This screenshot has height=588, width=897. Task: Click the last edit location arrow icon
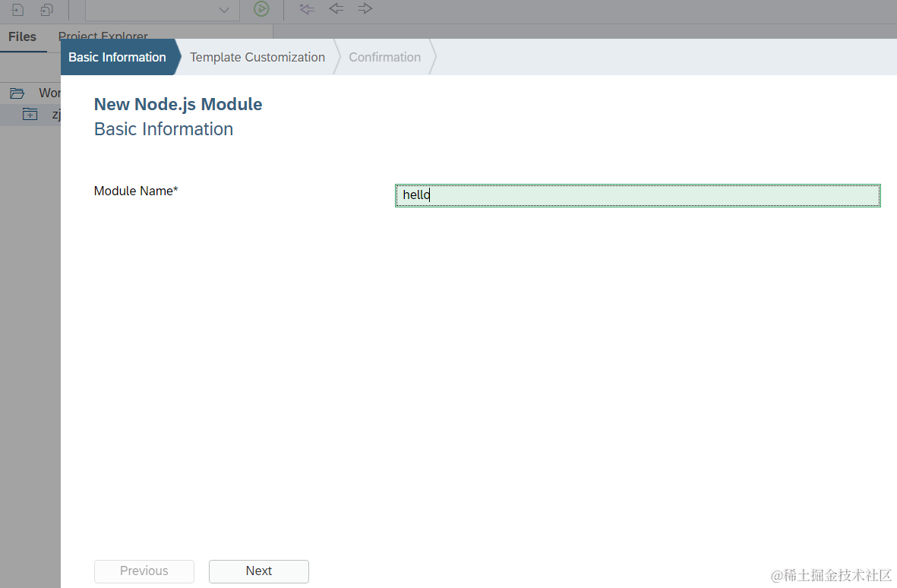tap(307, 8)
